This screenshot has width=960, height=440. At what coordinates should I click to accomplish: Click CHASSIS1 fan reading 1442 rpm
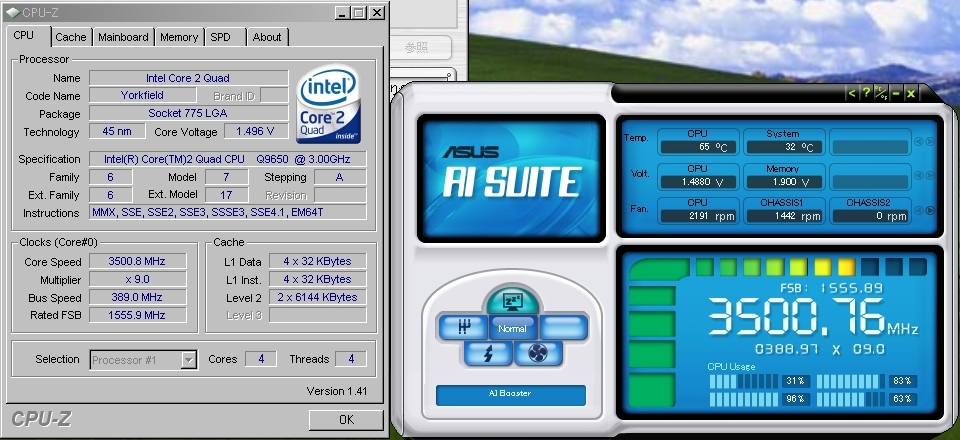point(784,216)
